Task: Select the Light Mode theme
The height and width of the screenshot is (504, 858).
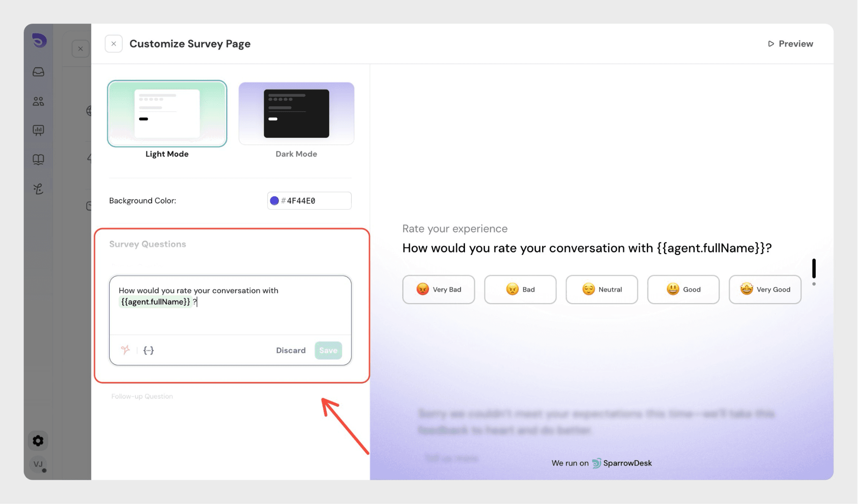Action: (x=167, y=113)
